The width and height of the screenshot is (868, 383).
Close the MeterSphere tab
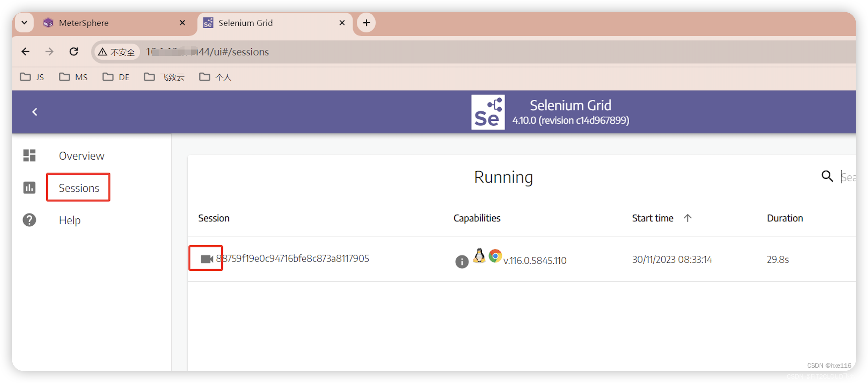(x=182, y=23)
